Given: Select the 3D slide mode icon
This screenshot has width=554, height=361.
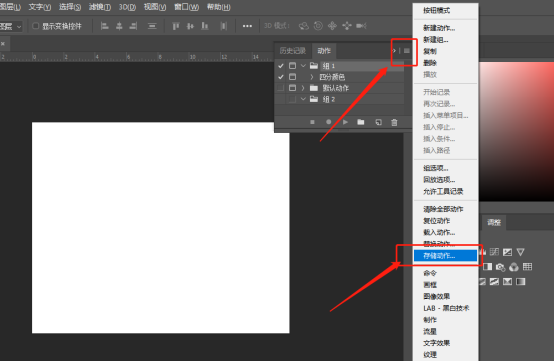Looking at the screenshot, I should [347, 26].
